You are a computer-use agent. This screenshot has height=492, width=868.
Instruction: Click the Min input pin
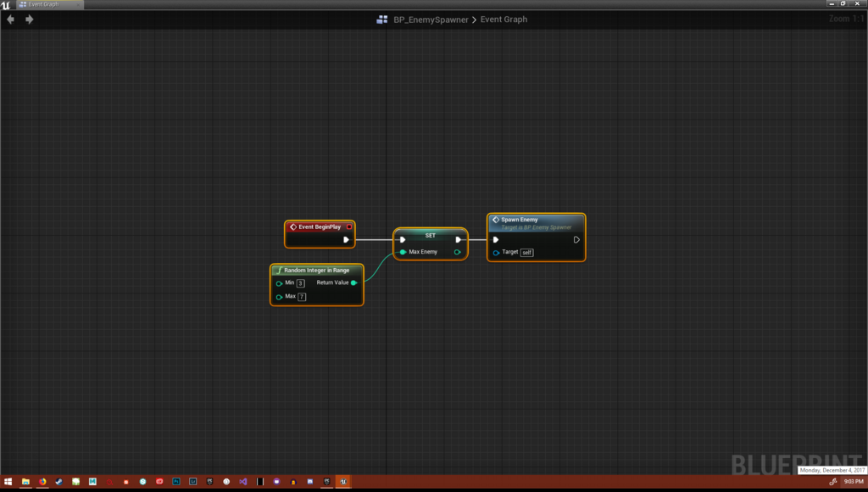(x=279, y=283)
